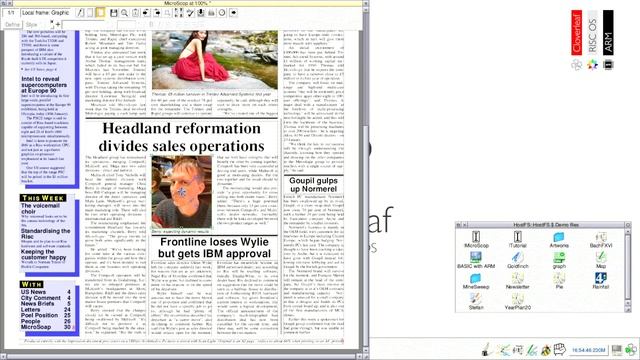The image size is (640, 360).
Task: Click the printer icon in MicroScop toolbar
Action: click(x=211, y=13)
